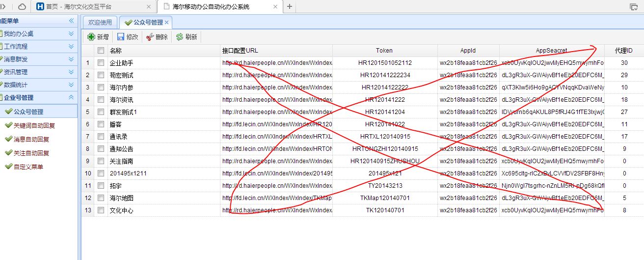Open 自定义菜单 in the sidebar
This screenshot has height=260, width=644.
[28, 167]
